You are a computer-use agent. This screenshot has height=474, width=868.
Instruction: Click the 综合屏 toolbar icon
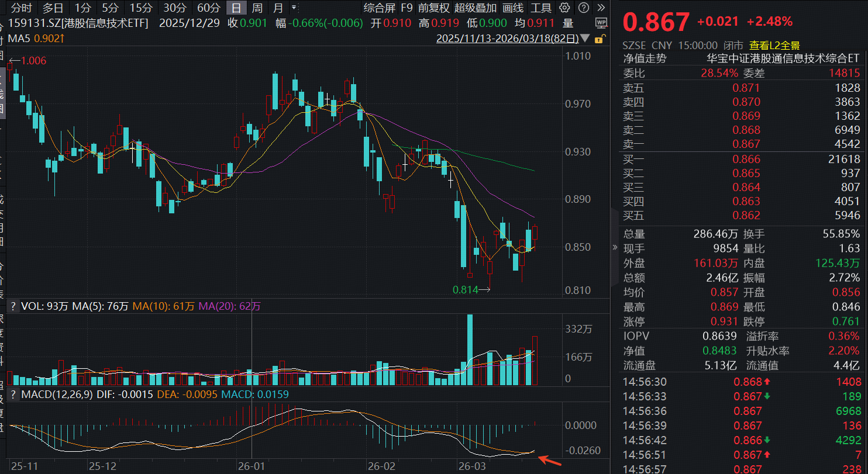[x=380, y=8]
